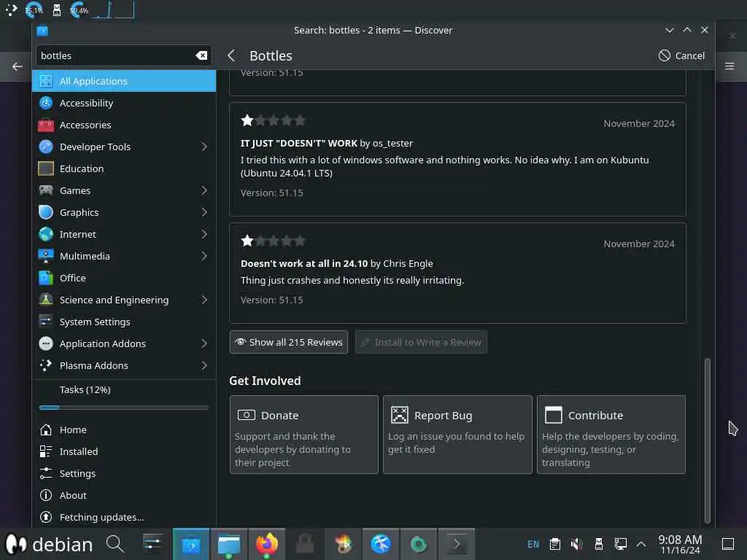Open clipboard tray icon
747x560 pixels.
[555, 544]
